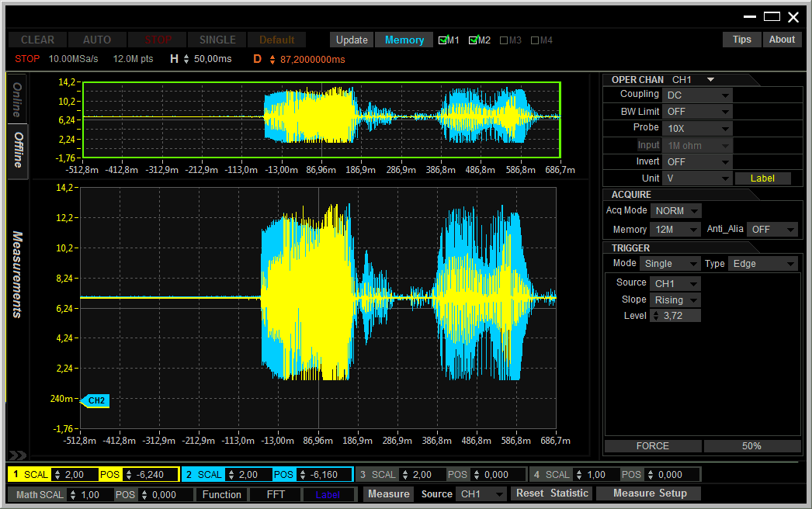Adjust channel 3 POS stepper arrows

point(477,474)
